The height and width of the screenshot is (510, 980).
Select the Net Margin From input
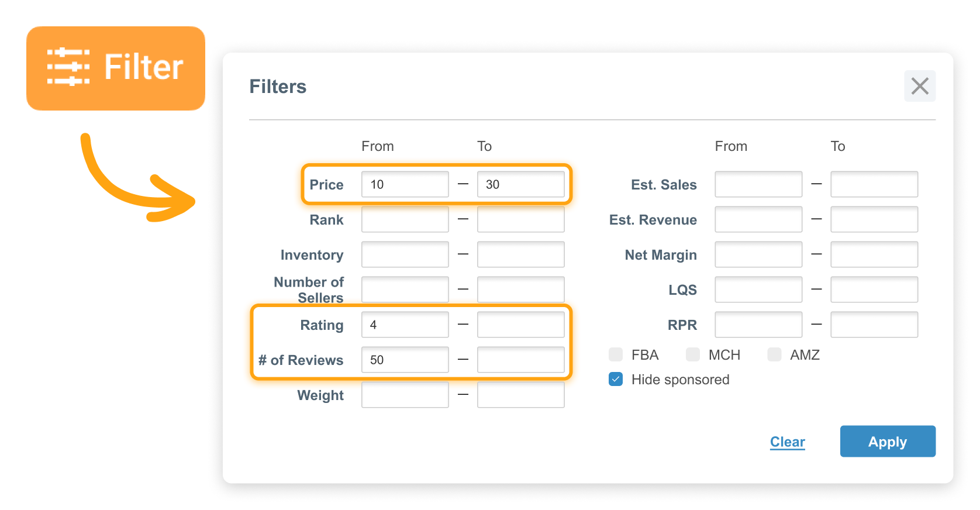click(x=758, y=254)
